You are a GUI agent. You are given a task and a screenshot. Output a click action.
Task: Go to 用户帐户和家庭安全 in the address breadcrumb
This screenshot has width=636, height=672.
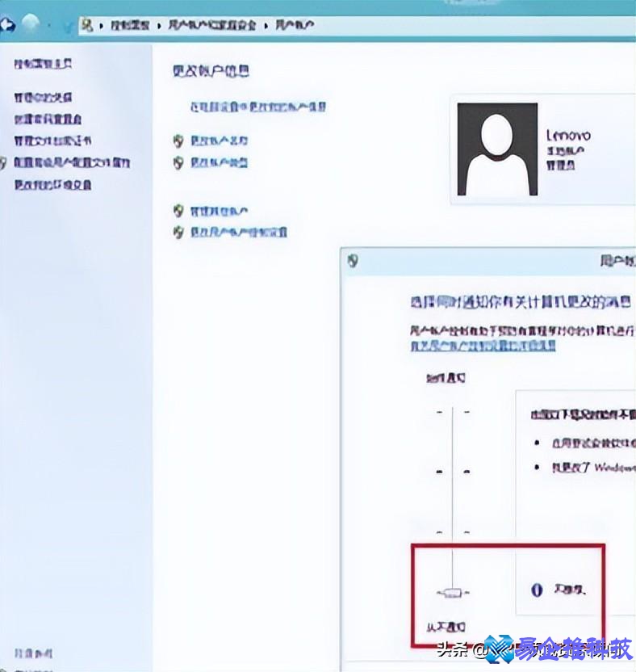[212, 25]
